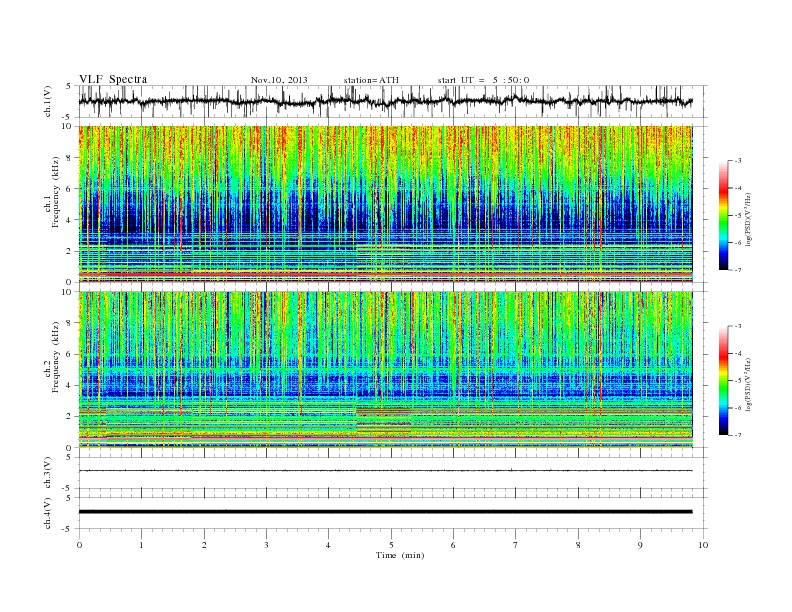
Task: Click the 'ch.3(V)' axis label
Action: [48, 473]
